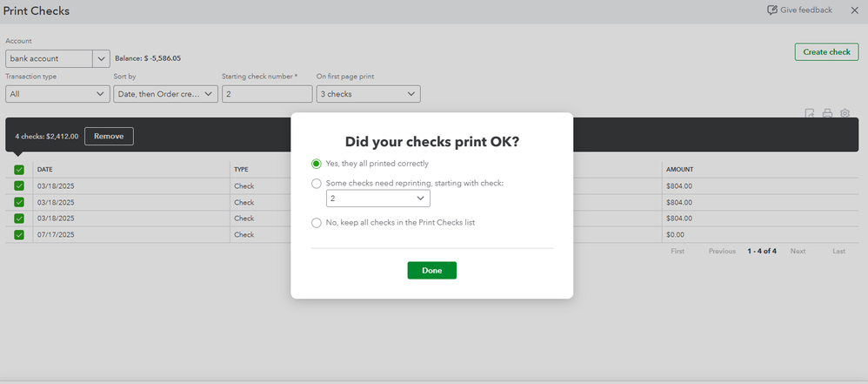Select 'Some checks need reprinting' option
The width and height of the screenshot is (868, 384).
(x=317, y=184)
